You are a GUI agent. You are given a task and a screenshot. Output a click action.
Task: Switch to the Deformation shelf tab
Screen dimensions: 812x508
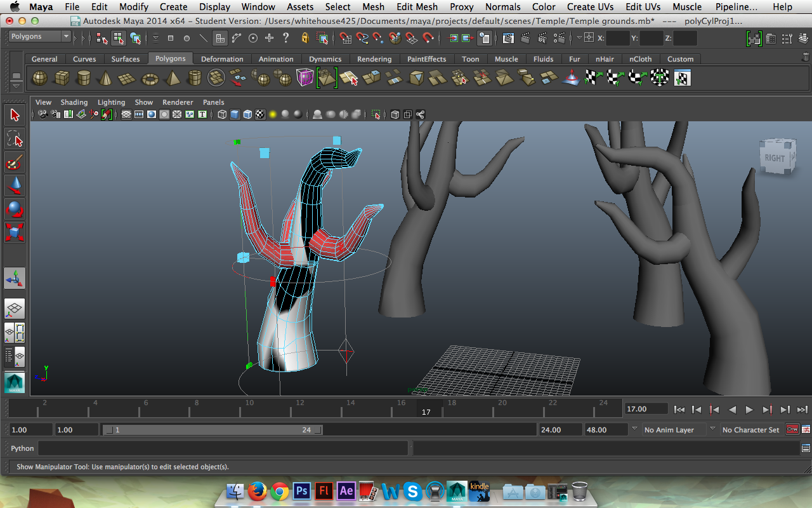(x=222, y=59)
